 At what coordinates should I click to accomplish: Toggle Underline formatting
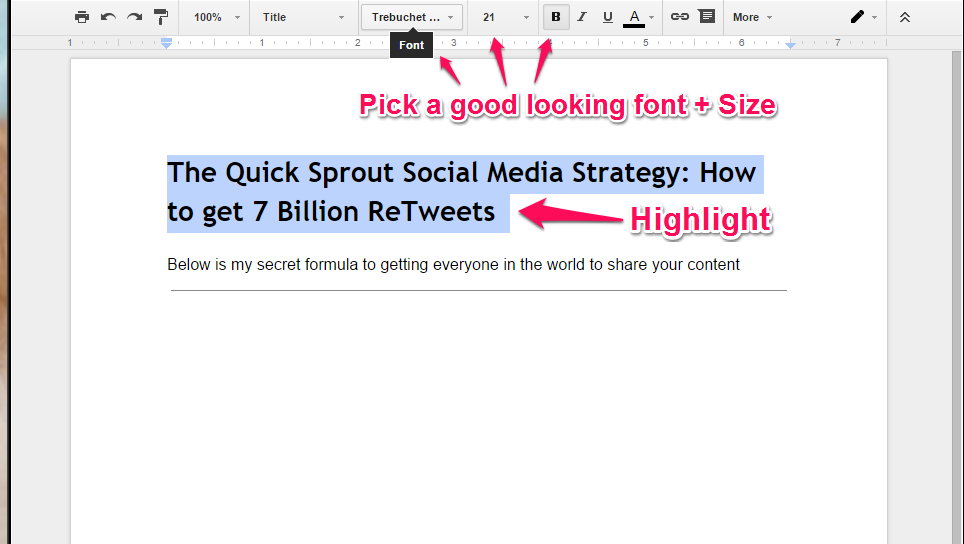[607, 17]
